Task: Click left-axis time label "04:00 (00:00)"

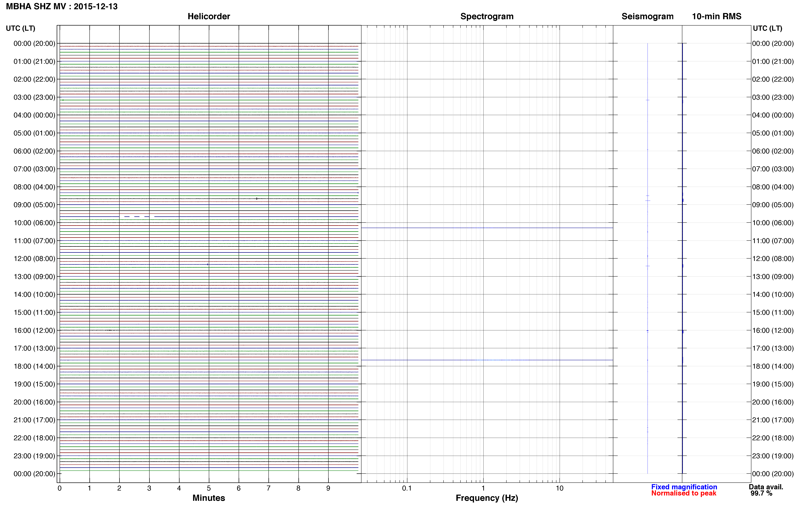Action: [34, 115]
